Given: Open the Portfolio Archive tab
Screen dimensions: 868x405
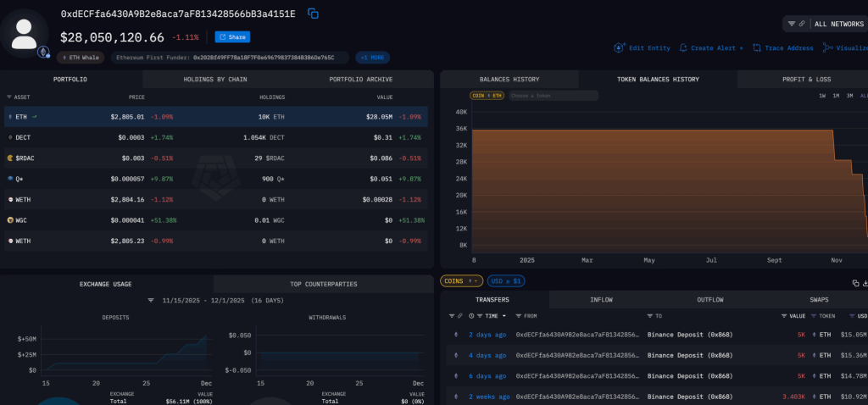Looking at the screenshot, I should click(x=361, y=79).
